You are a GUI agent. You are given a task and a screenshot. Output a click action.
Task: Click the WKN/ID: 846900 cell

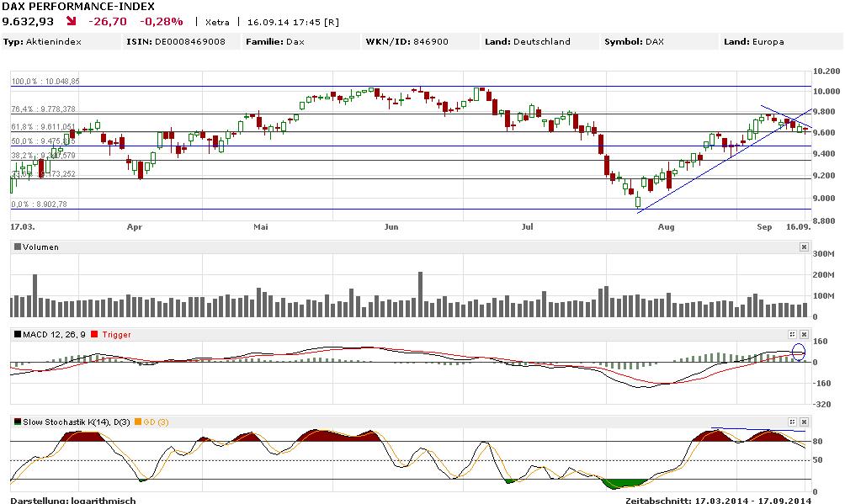(x=421, y=41)
